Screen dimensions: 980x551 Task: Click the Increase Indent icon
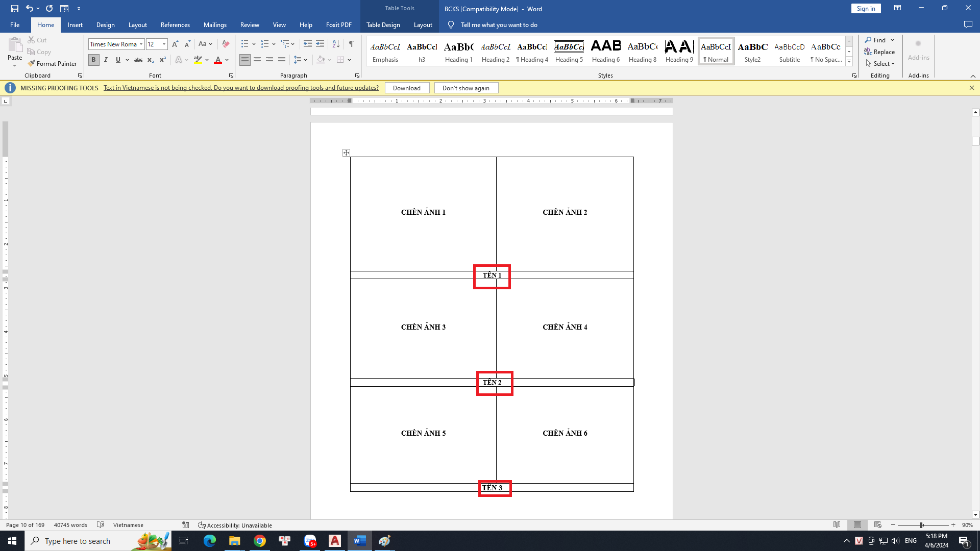coord(320,44)
